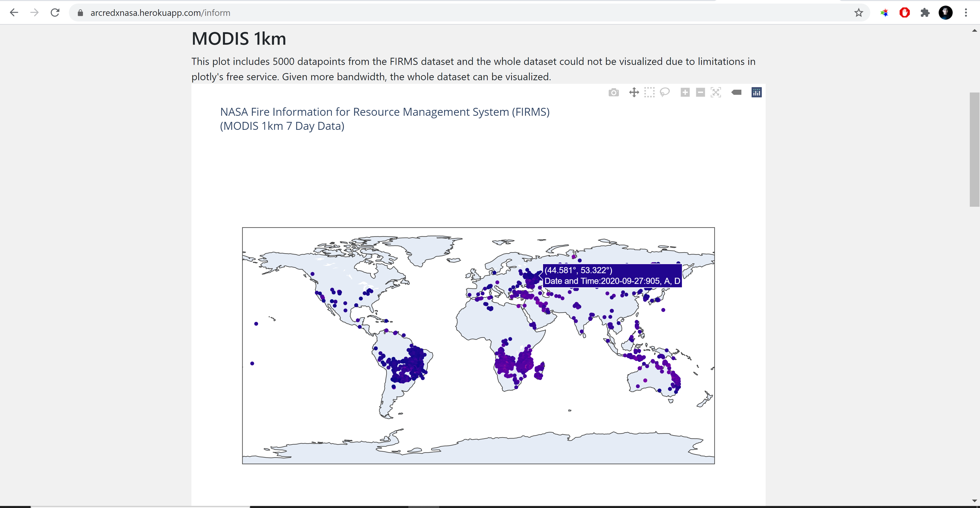This screenshot has height=508, width=980.
Task: Reset map view with the autoscale icon
Action: (x=716, y=93)
